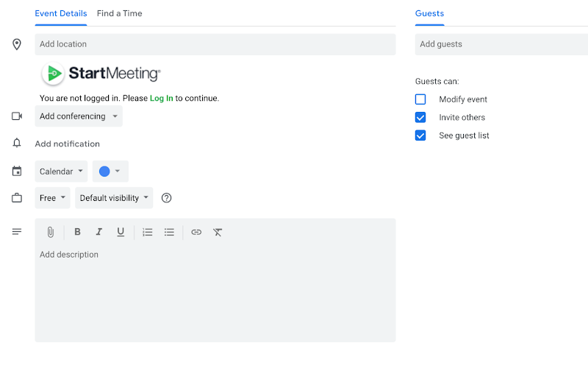Click the description lines icon
The height and width of the screenshot is (368, 588).
[17, 232]
